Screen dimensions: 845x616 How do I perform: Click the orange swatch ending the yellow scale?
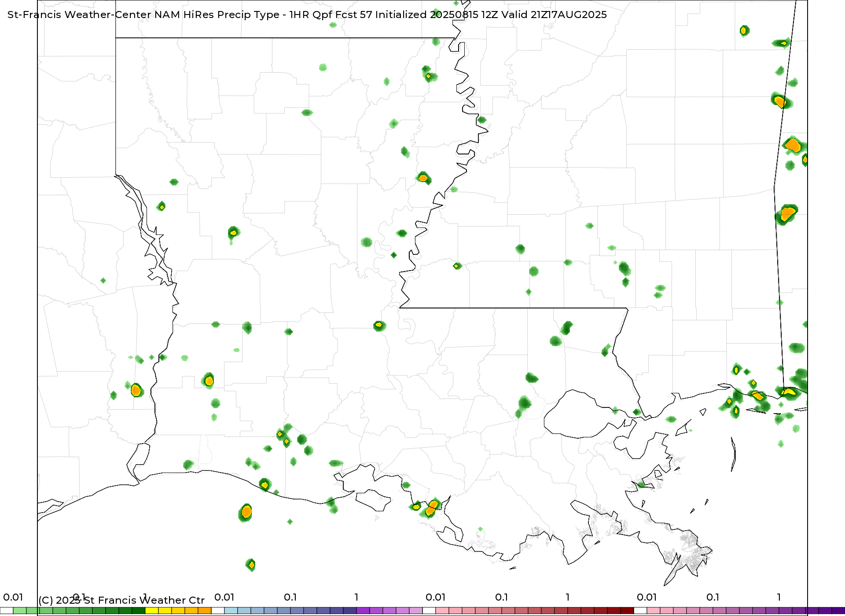click(205, 611)
